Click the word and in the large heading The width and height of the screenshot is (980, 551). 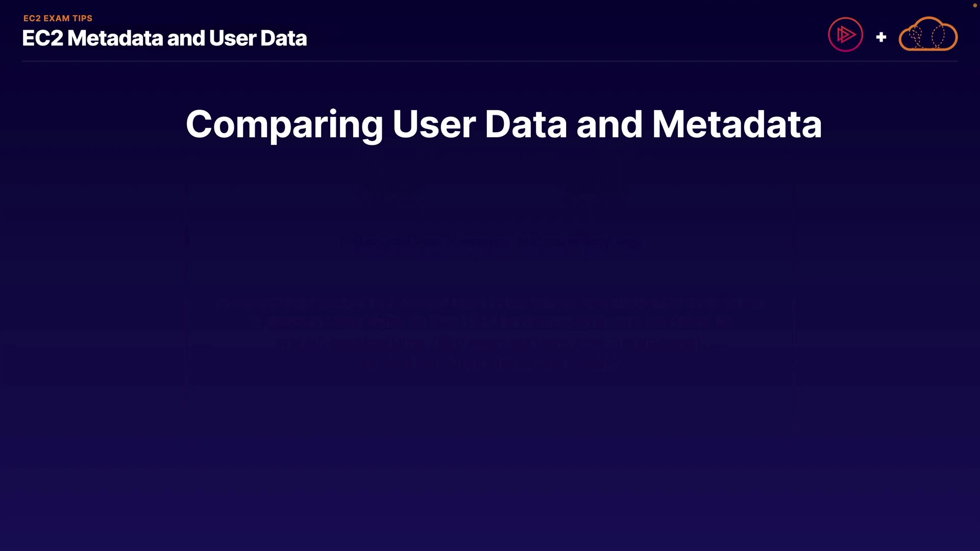click(609, 124)
